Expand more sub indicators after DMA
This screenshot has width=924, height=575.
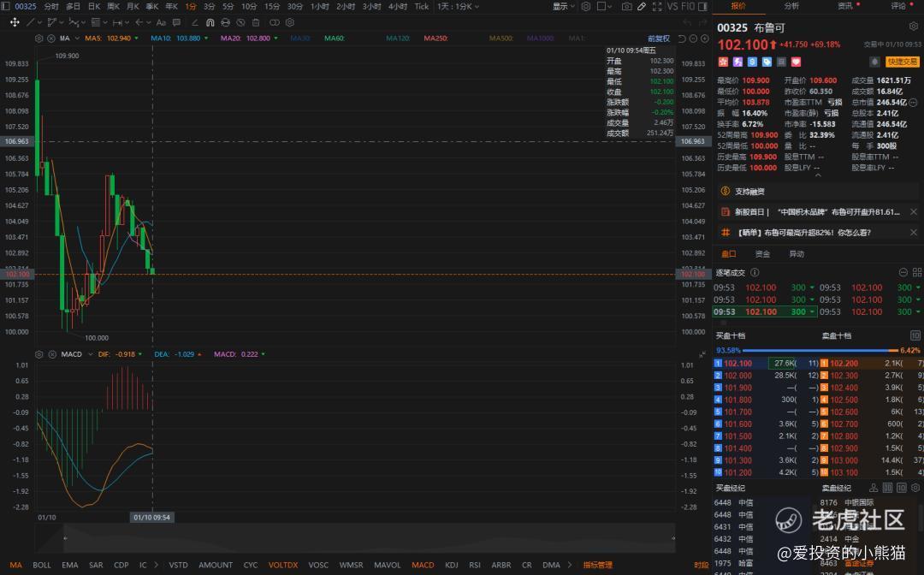click(569, 565)
